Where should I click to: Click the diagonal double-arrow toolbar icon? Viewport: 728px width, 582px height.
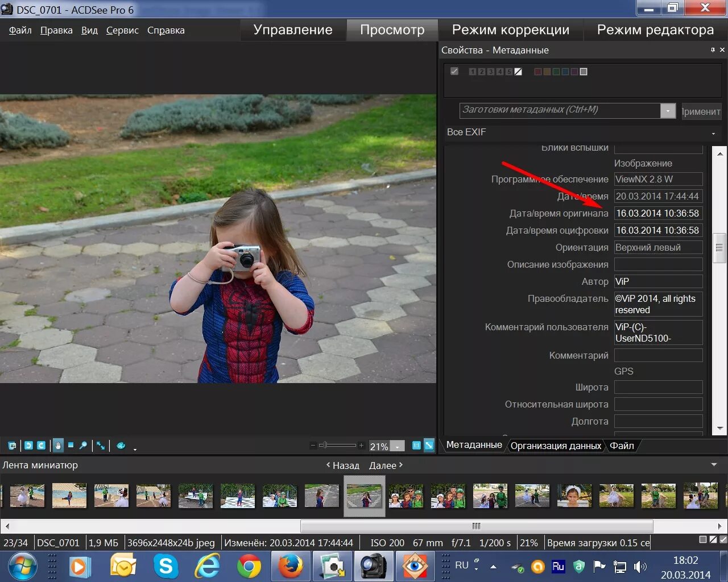(x=101, y=446)
